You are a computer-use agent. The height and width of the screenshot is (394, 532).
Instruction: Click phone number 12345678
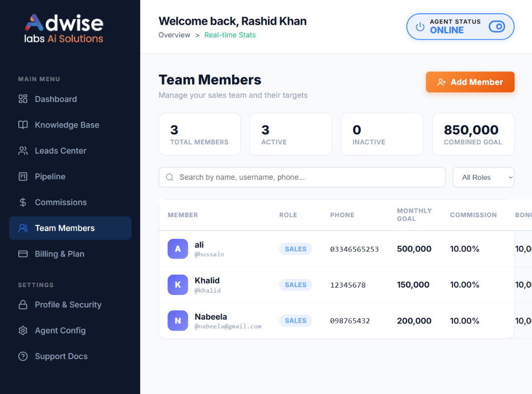tap(348, 285)
